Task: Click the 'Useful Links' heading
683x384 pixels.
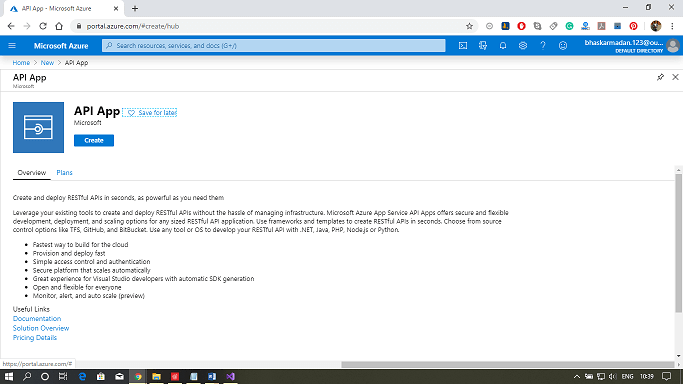Action: [31, 309]
